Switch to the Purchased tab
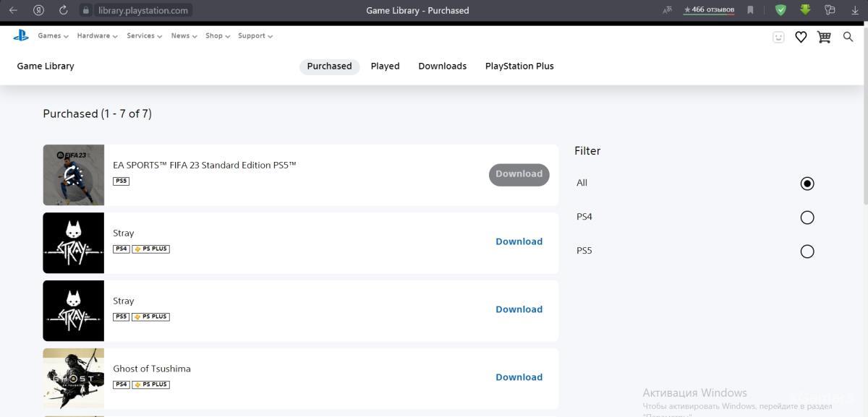Image resolution: width=868 pixels, height=417 pixels. pos(329,66)
